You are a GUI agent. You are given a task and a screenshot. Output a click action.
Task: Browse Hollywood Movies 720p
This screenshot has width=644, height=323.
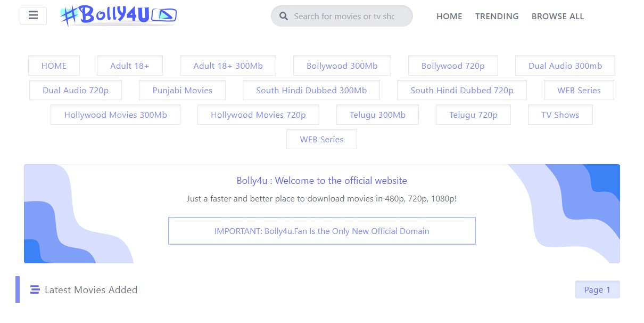(x=258, y=115)
